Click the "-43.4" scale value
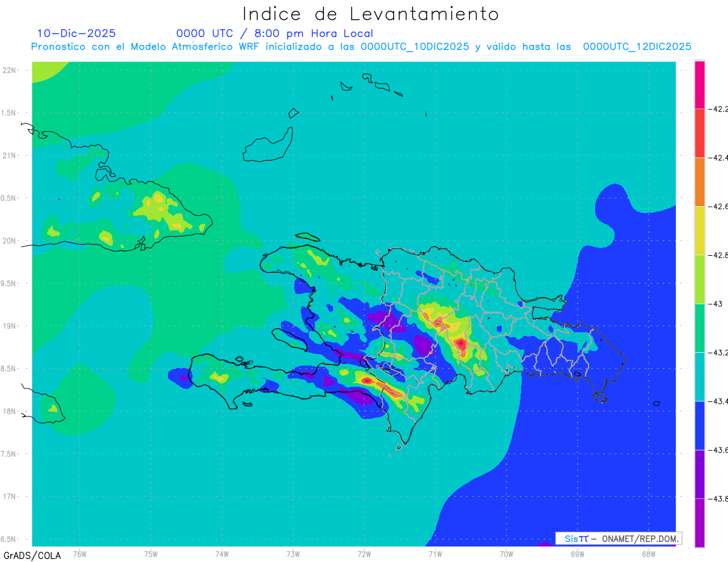 click(718, 401)
